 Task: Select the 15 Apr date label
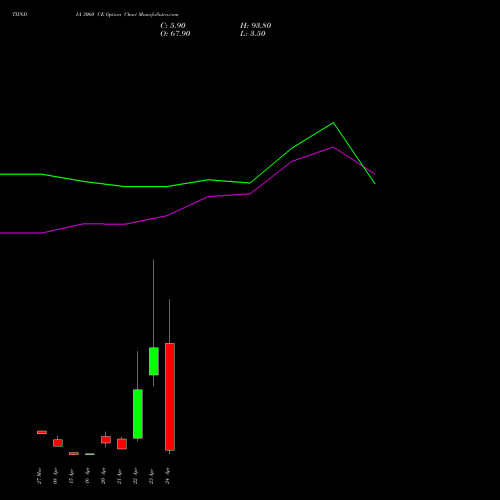71,476
